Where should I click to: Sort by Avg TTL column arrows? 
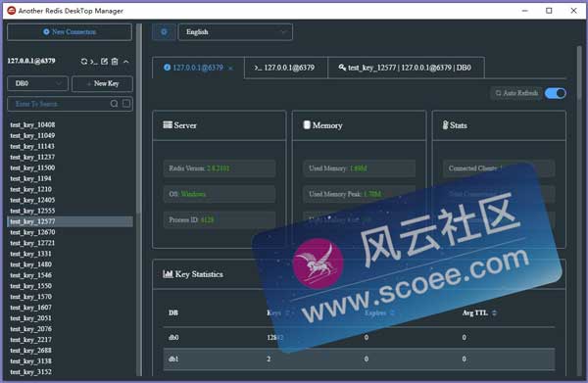494,312
